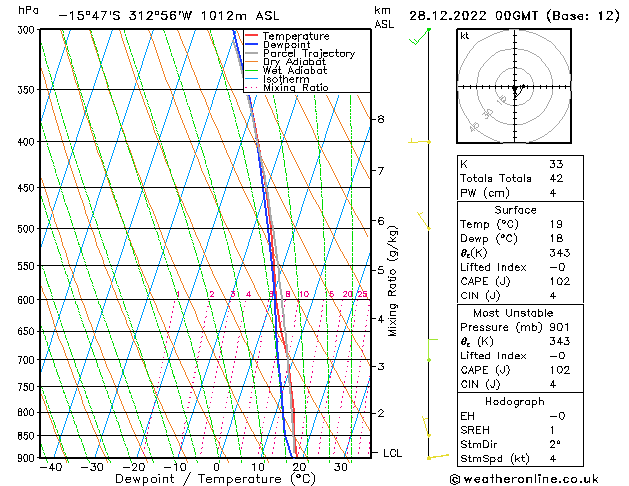Click the 500 hPa axis label

[x=28, y=229]
